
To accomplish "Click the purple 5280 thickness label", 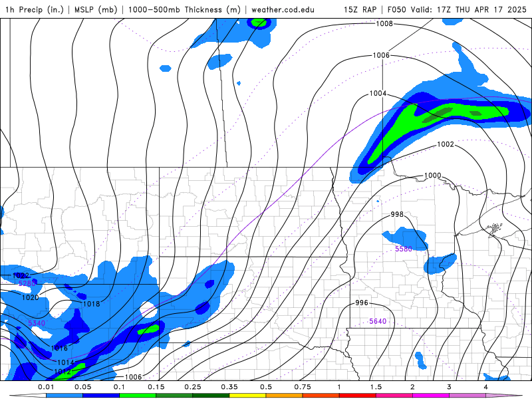I will (x=27, y=283).
